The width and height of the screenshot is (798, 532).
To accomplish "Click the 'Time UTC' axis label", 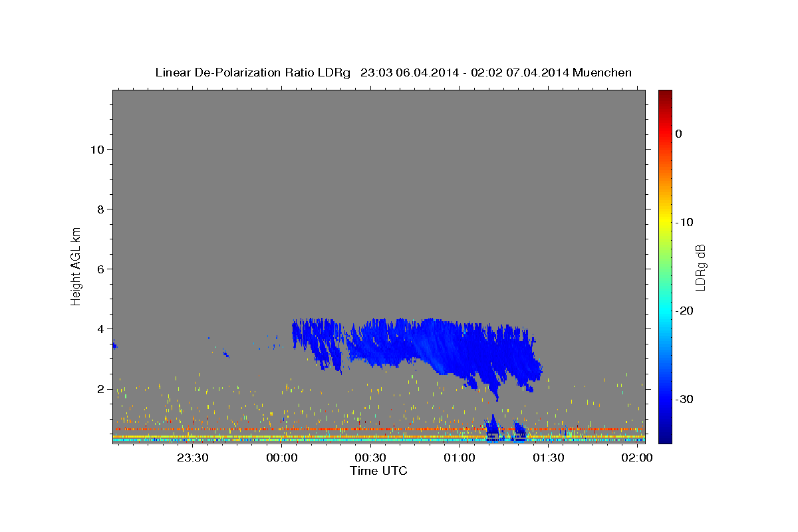I will [378, 471].
